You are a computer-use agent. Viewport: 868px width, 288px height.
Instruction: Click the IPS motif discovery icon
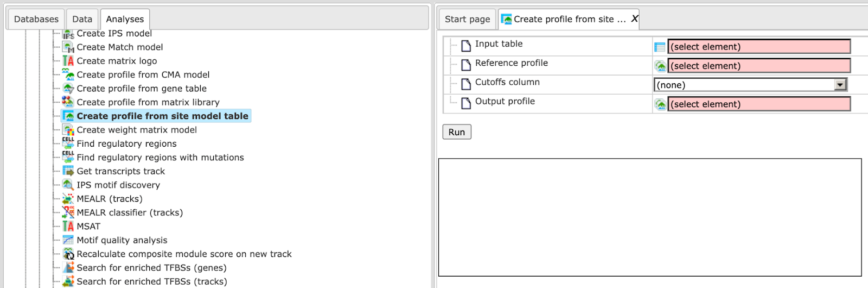click(x=68, y=185)
